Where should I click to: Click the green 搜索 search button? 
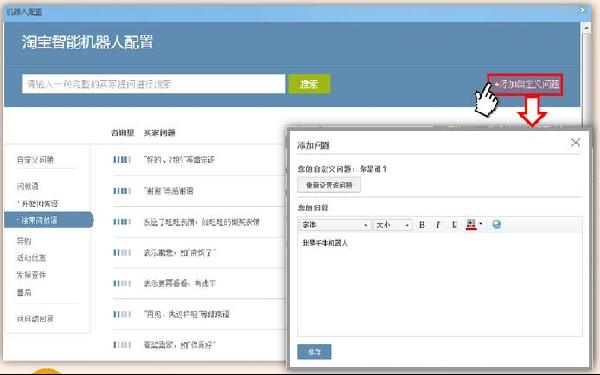point(309,84)
